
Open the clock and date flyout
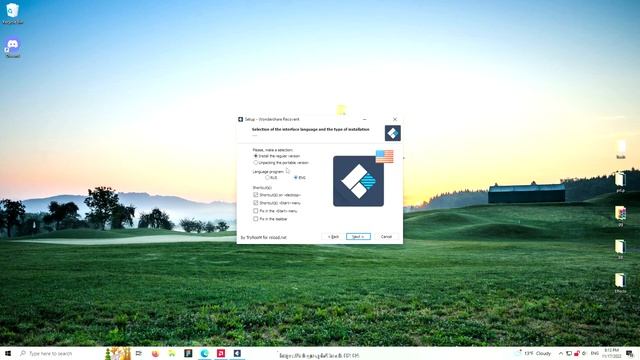coord(611,353)
